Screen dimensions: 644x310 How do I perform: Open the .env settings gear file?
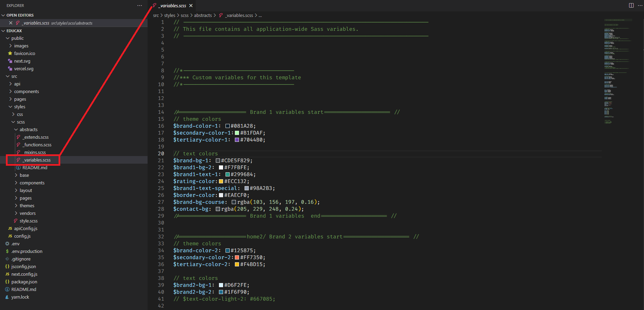pos(15,244)
